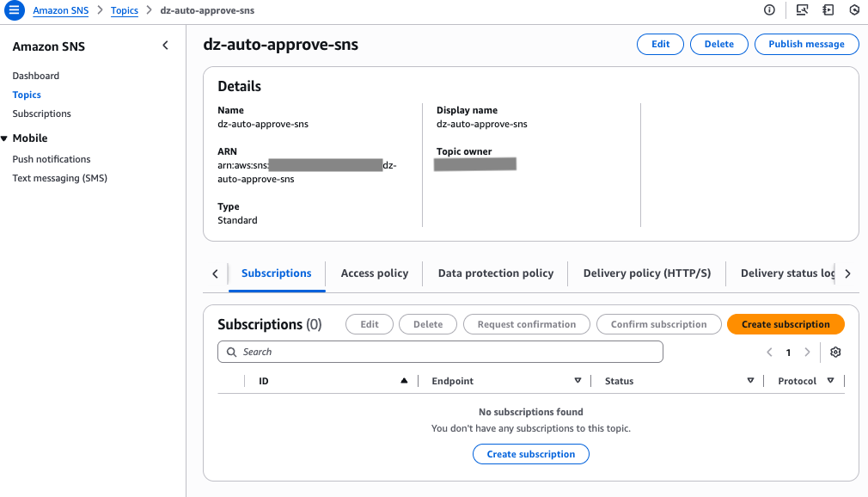Open Text messaging (SMS) in sidebar
868x497 pixels.
(60, 178)
